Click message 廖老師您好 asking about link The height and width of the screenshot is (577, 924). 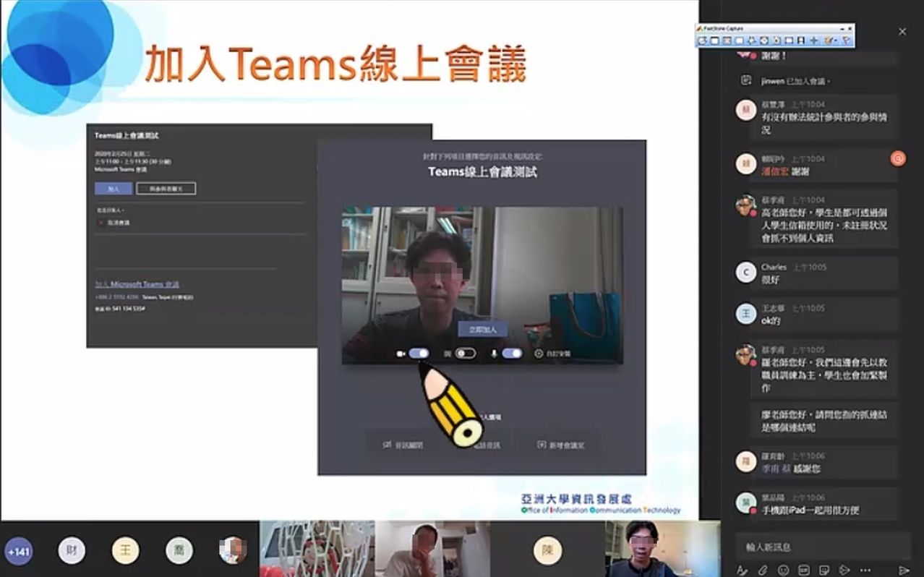(824, 421)
